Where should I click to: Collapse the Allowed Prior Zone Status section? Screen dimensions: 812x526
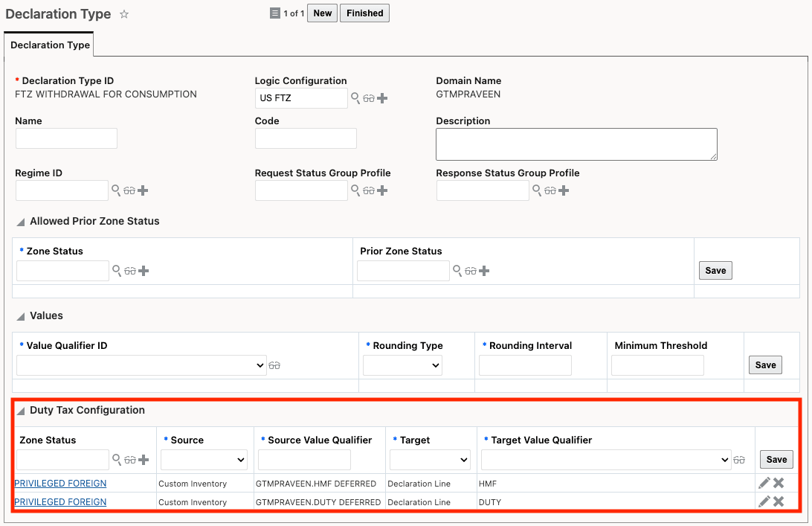[x=21, y=222]
